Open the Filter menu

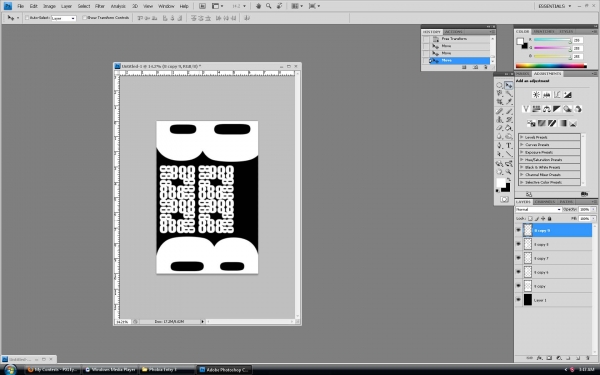coord(100,6)
